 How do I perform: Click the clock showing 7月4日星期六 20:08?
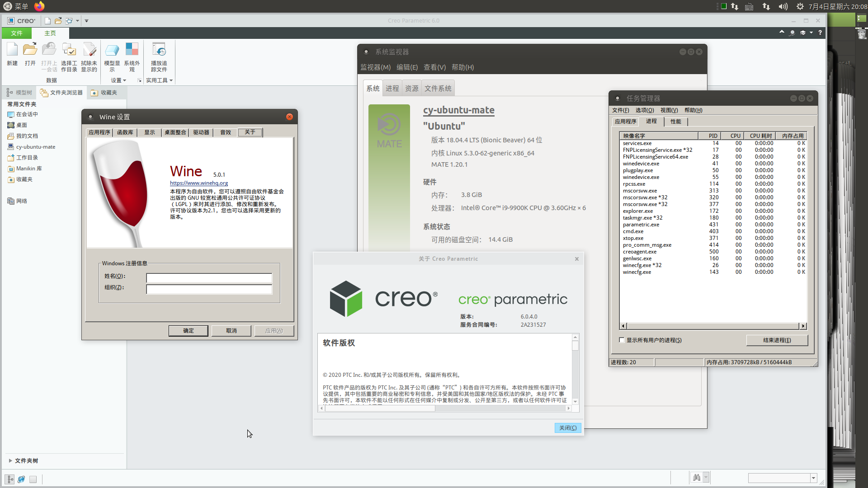click(838, 6)
